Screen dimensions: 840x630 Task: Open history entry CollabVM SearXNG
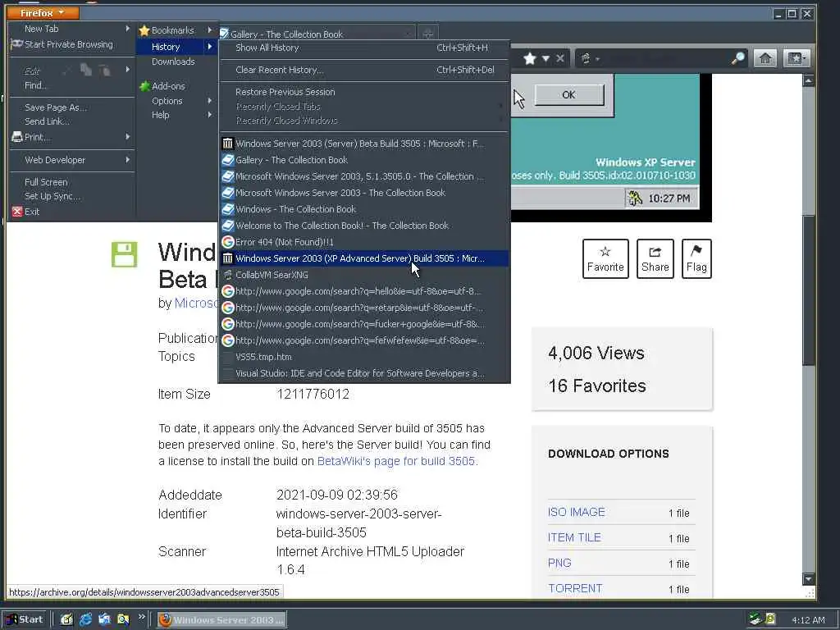[364, 275]
